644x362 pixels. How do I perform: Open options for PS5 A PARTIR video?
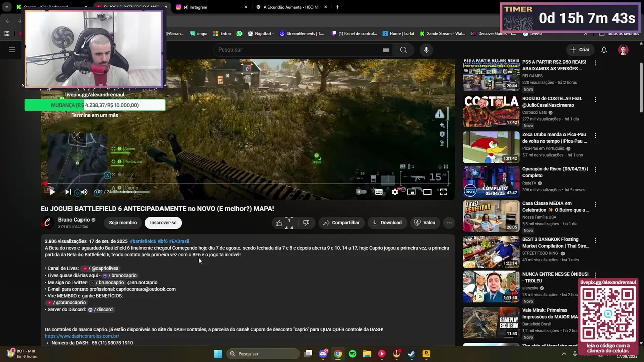595,63
